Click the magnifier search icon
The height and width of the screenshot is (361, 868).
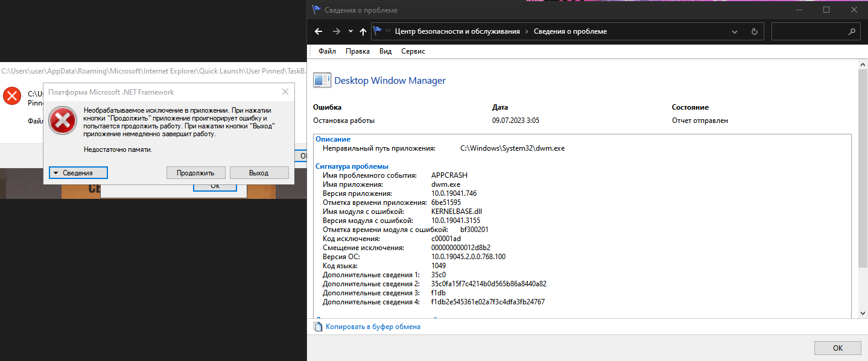pos(852,31)
